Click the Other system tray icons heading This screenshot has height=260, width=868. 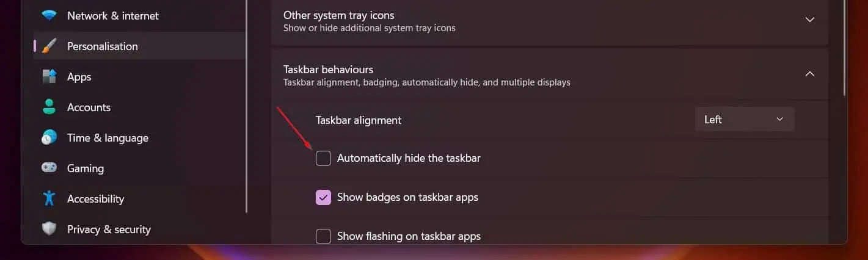(339, 15)
